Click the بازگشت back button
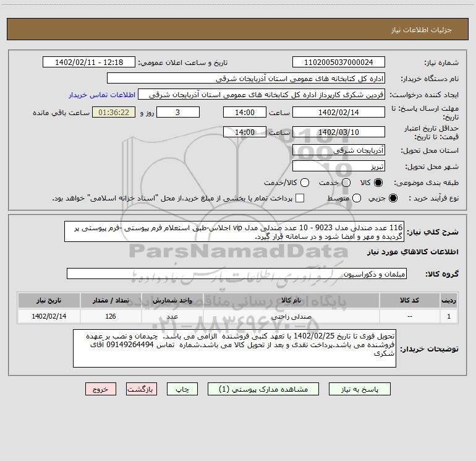Image resolution: width=476 pixels, height=461 pixels. [x=142, y=389]
